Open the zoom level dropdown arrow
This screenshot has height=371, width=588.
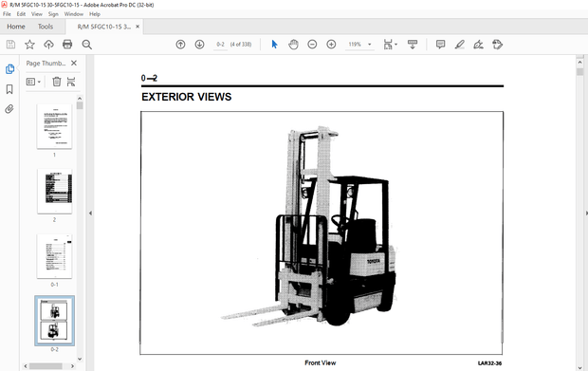point(369,45)
